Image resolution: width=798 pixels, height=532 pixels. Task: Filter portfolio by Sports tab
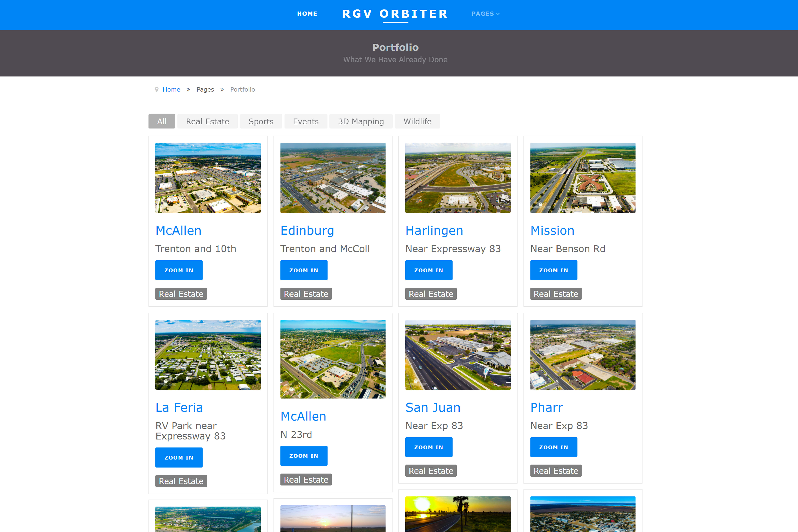tap(261, 121)
